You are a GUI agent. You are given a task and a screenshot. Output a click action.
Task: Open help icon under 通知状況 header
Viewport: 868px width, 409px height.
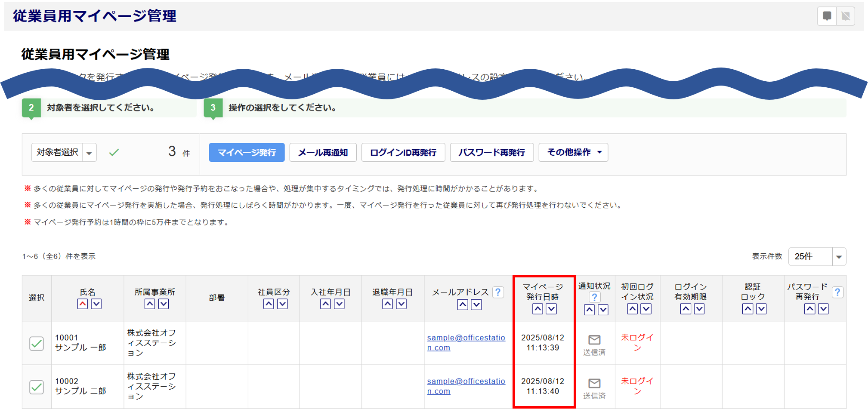pyautogui.click(x=594, y=297)
